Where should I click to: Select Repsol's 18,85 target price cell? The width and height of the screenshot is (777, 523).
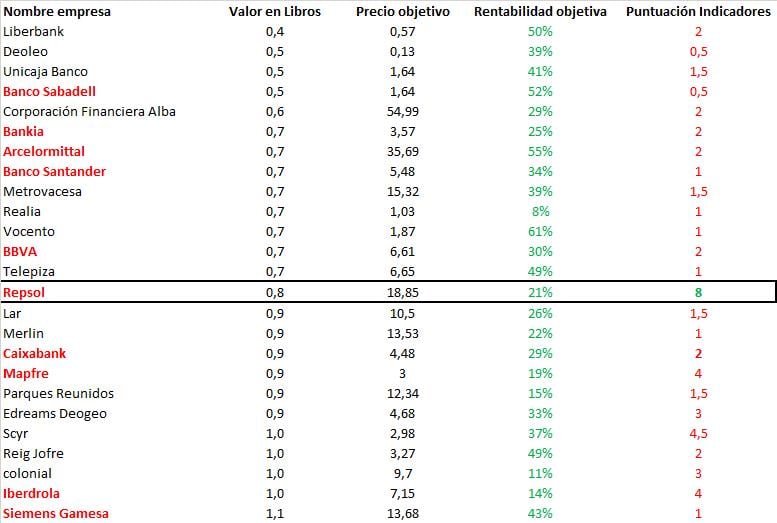(x=402, y=293)
